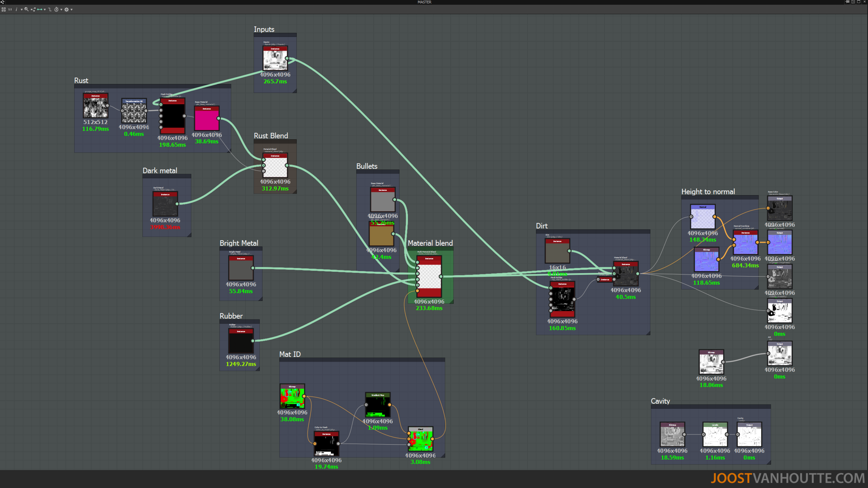Click the Height to normal frame title
This screenshot has width=868, height=488.
click(x=708, y=192)
